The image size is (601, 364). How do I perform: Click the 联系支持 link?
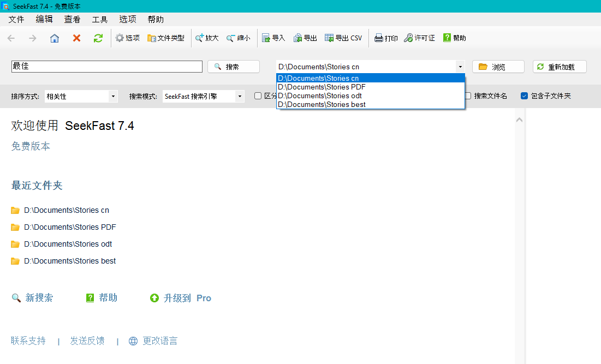[28, 341]
